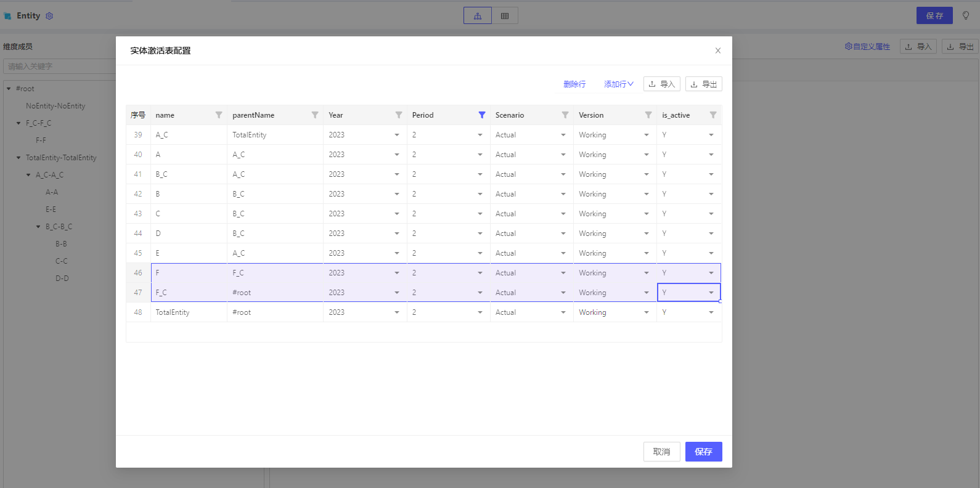Image resolution: width=980 pixels, height=488 pixels.
Task: Open the Year dropdown in row 39
Action: [396, 135]
